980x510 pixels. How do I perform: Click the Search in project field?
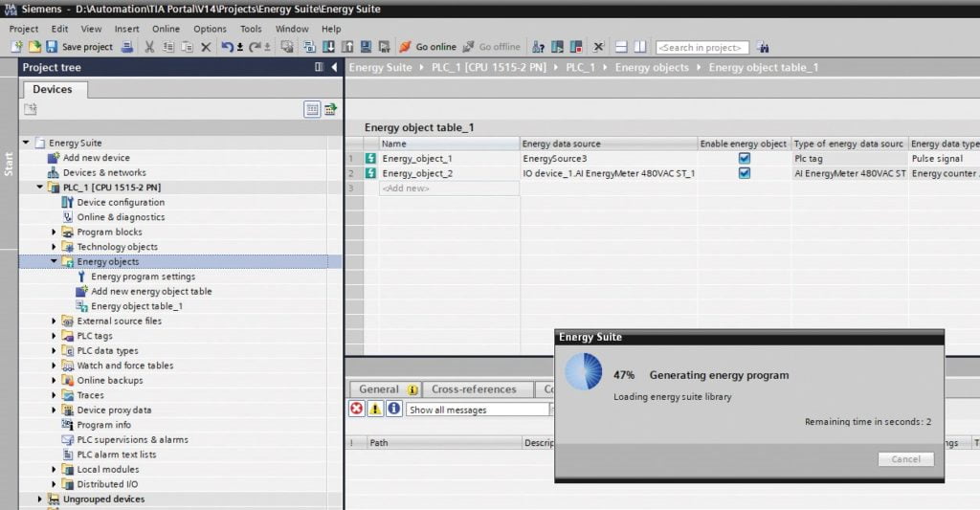tap(702, 47)
